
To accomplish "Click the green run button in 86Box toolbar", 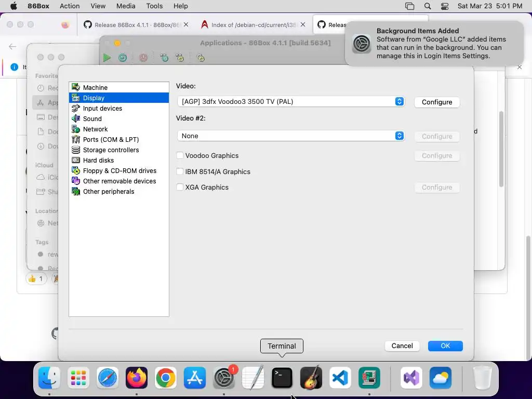I will pyautogui.click(x=107, y=58).
